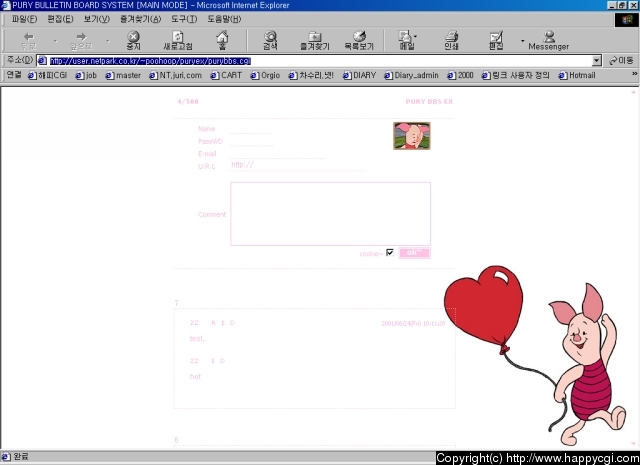Image resolution: width=640 pixels, height=465 pixels.
Task: Click the Mail (메일) toolbar icon
Action: pos(405,40)
